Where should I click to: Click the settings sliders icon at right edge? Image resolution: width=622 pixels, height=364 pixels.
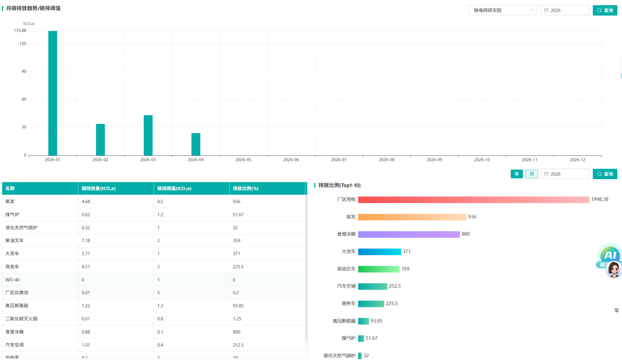(x=617, y=310)
